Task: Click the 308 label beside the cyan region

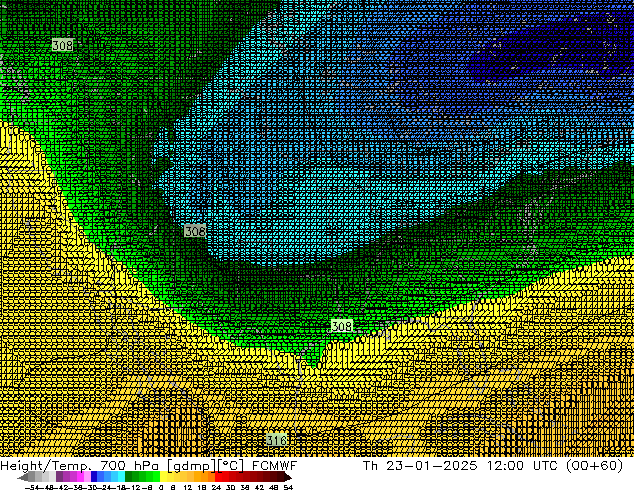Action: 195,231
